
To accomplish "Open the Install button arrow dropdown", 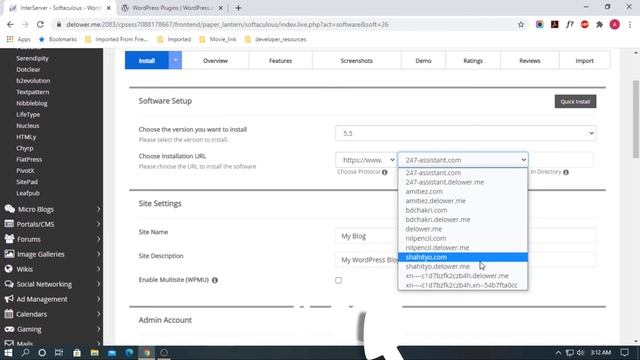I will pyautogui.click(x=175, y=60).
